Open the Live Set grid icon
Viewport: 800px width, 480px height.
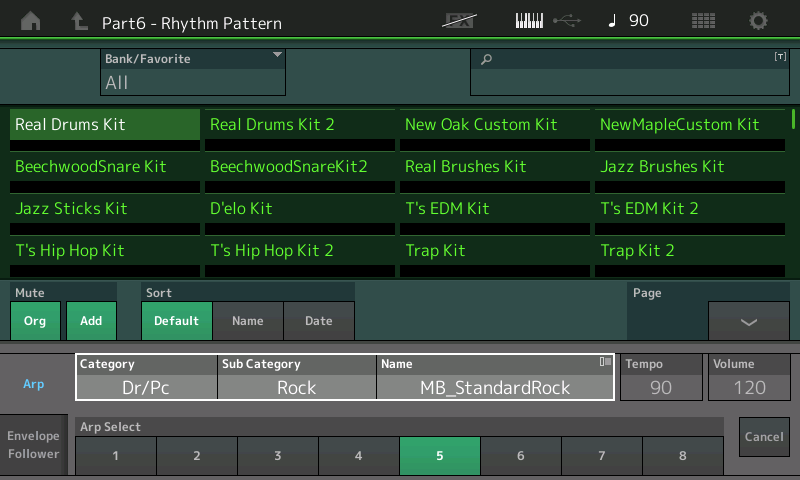pyautogui.click(x=703, y=21)
